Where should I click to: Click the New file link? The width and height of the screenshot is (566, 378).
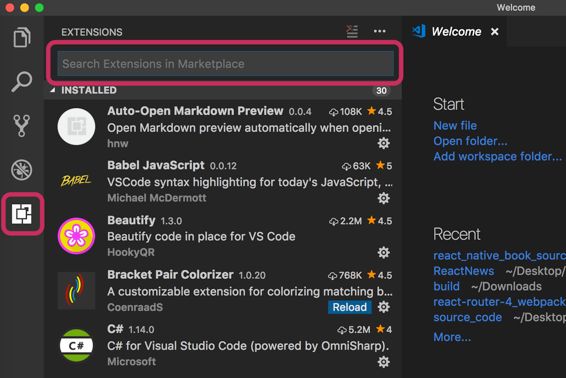pyautogui.click(x=455, y=126)
